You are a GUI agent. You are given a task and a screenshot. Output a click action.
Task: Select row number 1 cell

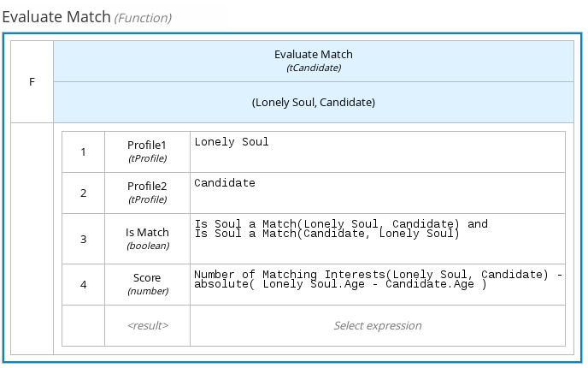point(83,151)
